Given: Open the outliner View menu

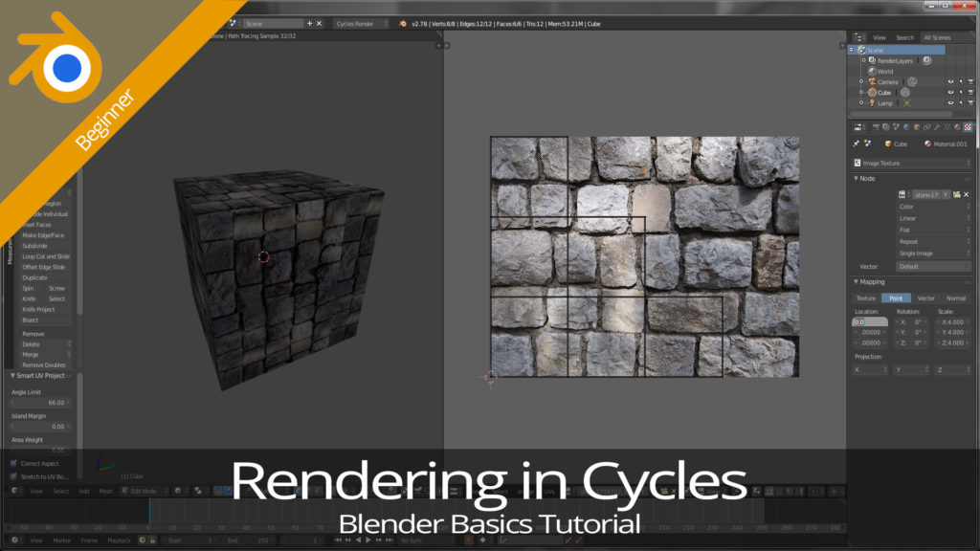Looking at the screenshot, I should (880, 37).
